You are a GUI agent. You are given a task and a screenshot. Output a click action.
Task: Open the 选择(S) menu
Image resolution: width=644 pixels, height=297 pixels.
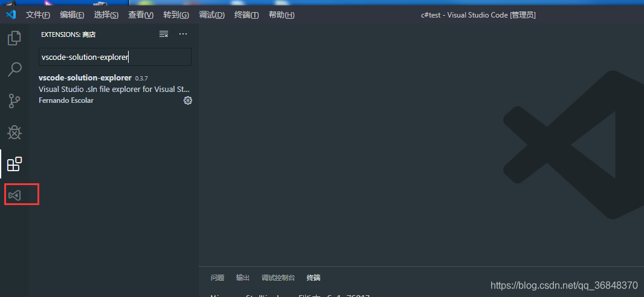[x=106, y=15]
